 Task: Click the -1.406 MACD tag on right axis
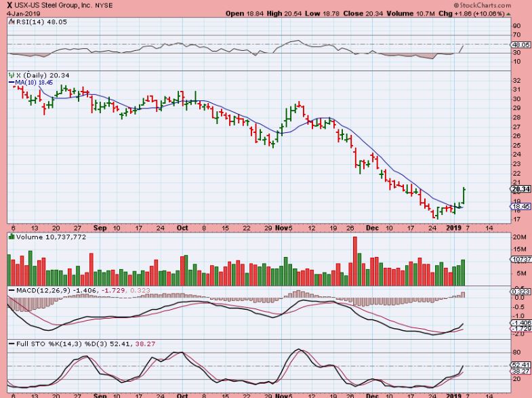[521, 323]
